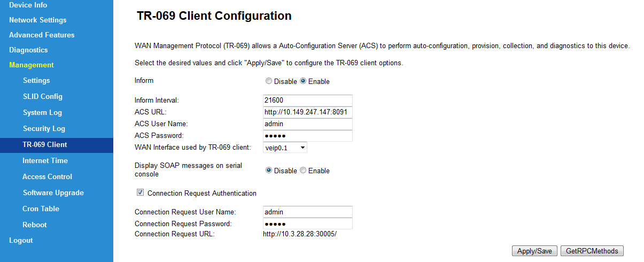Toggle Connection Request Authentication checkbox
Viewport: 644px width, 262px height.
141,192
